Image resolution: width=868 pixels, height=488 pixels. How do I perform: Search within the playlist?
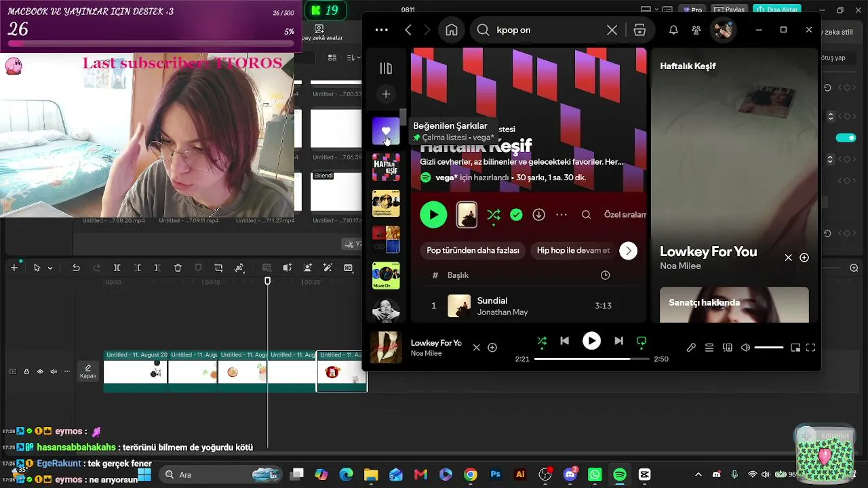(x=587, y=215)
